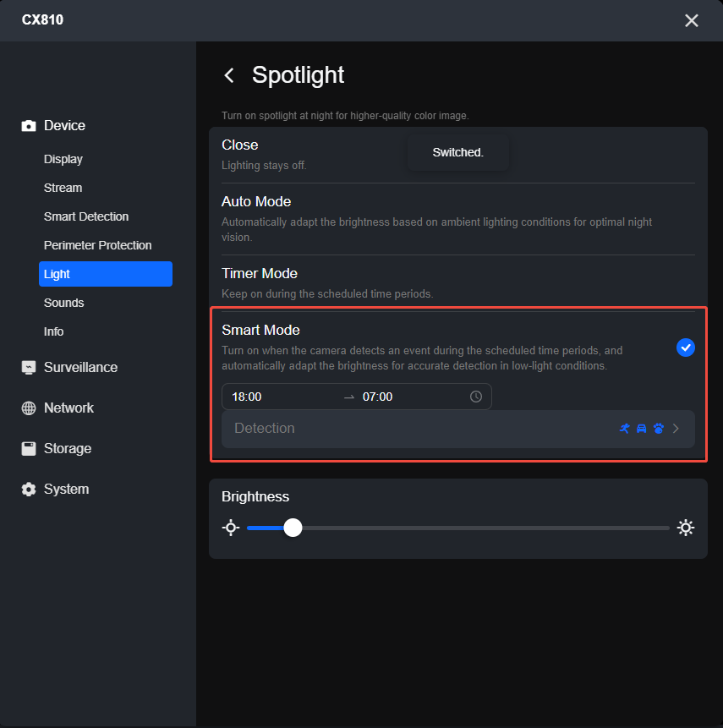Close the CX810 settings window
Image resolution: width=723 pixels, height=728 pixels.
click(692, 20)
